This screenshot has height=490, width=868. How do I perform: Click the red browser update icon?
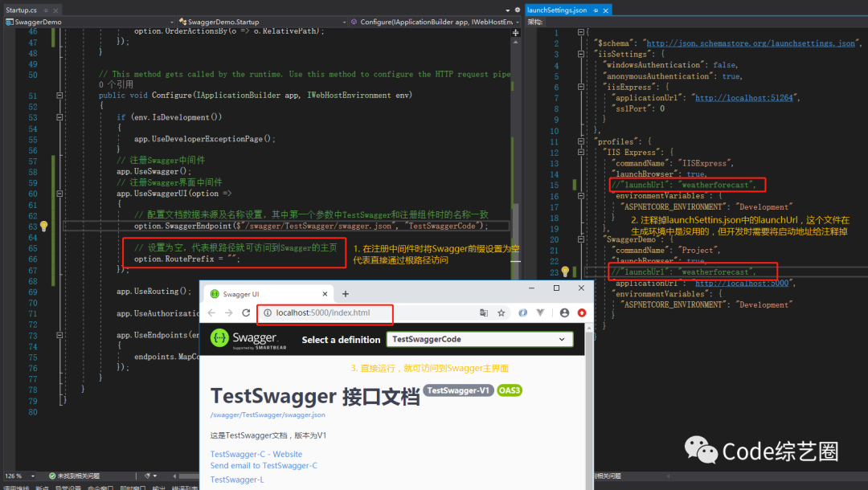[x=582, y=313]
